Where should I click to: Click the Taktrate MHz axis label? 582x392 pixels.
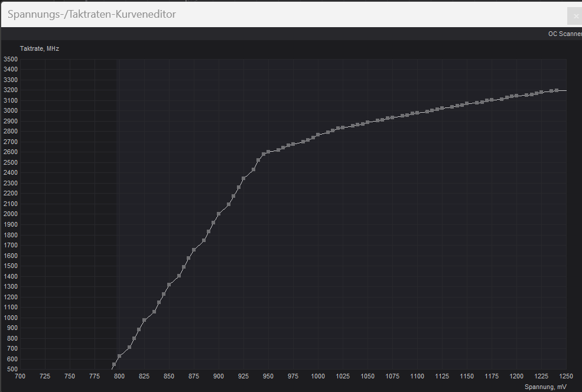point(39,48)
